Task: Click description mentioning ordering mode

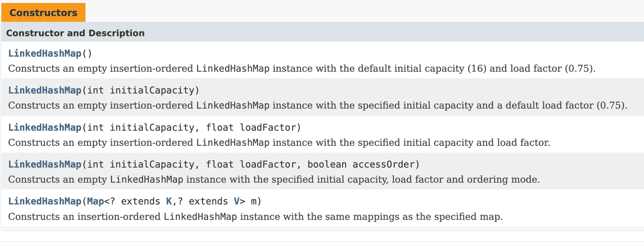Action: (274, 179)
